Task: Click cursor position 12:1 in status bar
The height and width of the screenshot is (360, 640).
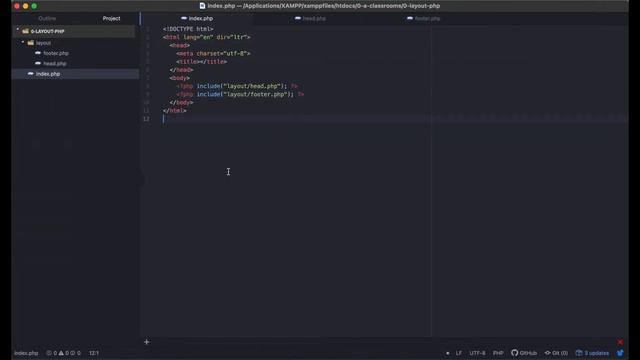Action: coord(94,353)
